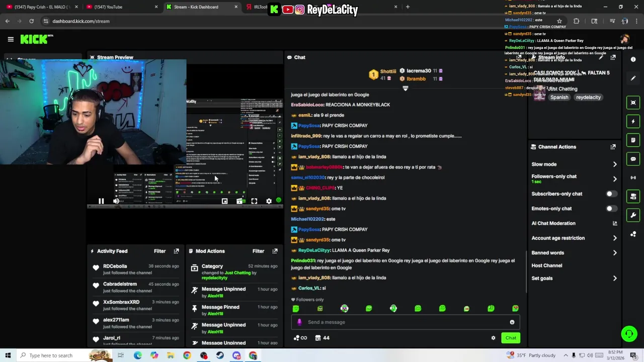Click the reydelacity tag chip
Image resolution: width=644 pixels, height=362 pixels.
tap(588, 98)
